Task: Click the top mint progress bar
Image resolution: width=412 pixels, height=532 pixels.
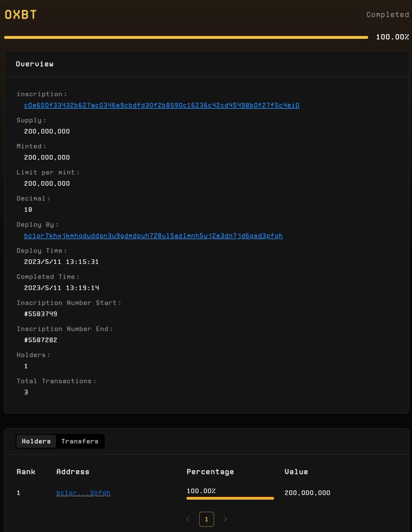Action: 186,38
